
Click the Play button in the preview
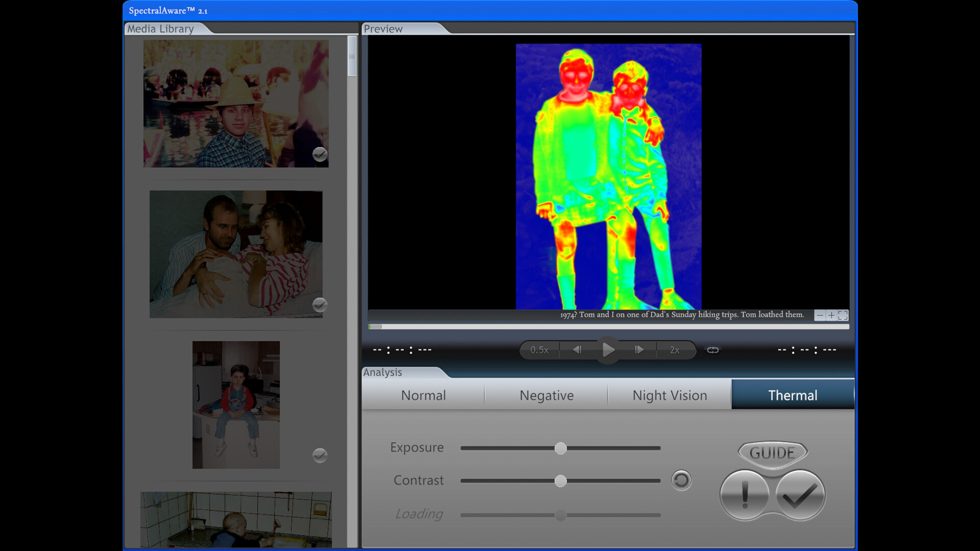[x=608, y=350]
